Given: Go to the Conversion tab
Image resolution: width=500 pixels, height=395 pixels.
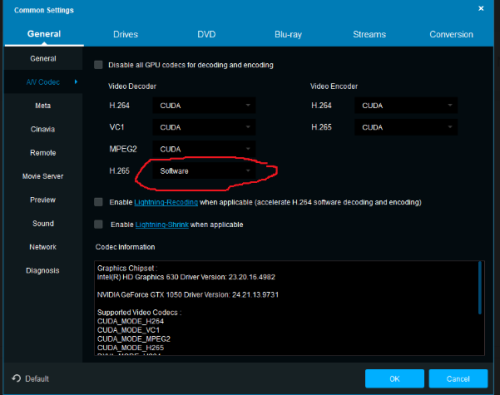Looking at the screenshot, I should pyautogui.click(x=451, y=34).
